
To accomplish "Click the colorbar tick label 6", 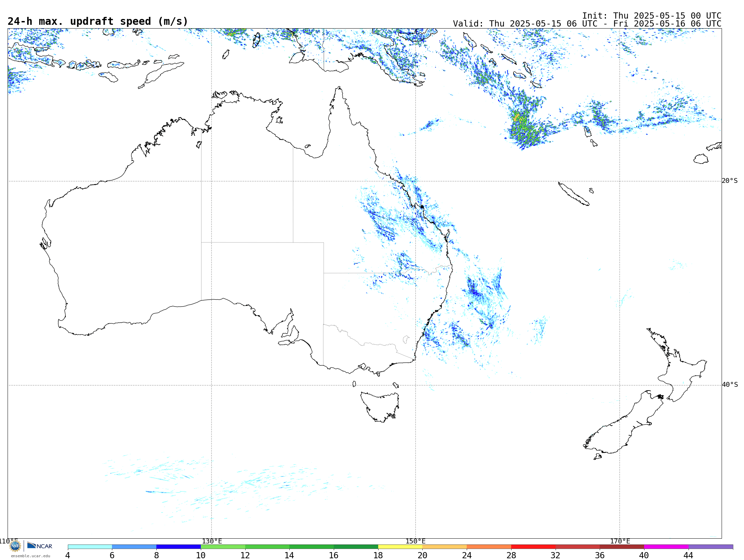I will [112, 555].
